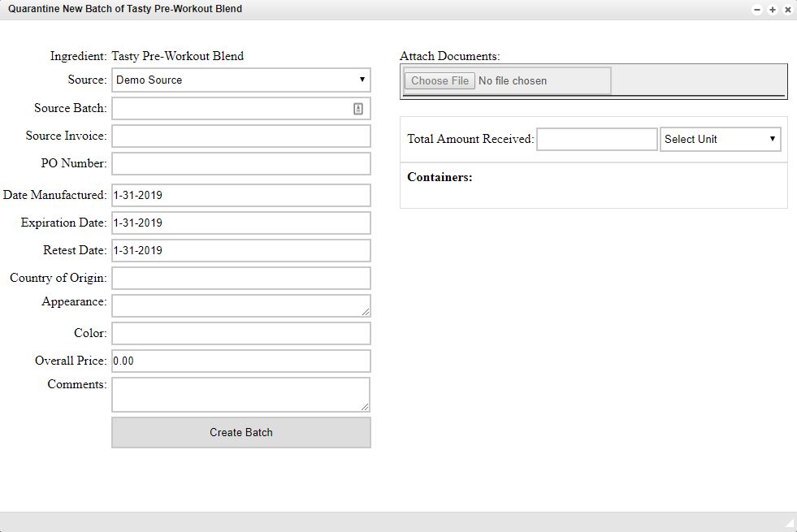The image size is (797, 532).
Task: Click inside the Appearance text area
Action: pyautogui.click(x=241, y=306)
